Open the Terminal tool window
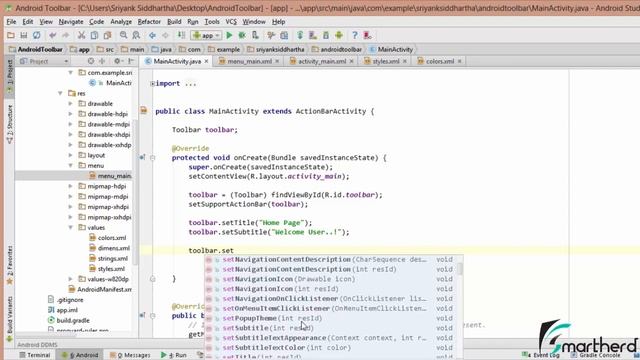Viewport: 640px width, 360px height. point(35,355)
